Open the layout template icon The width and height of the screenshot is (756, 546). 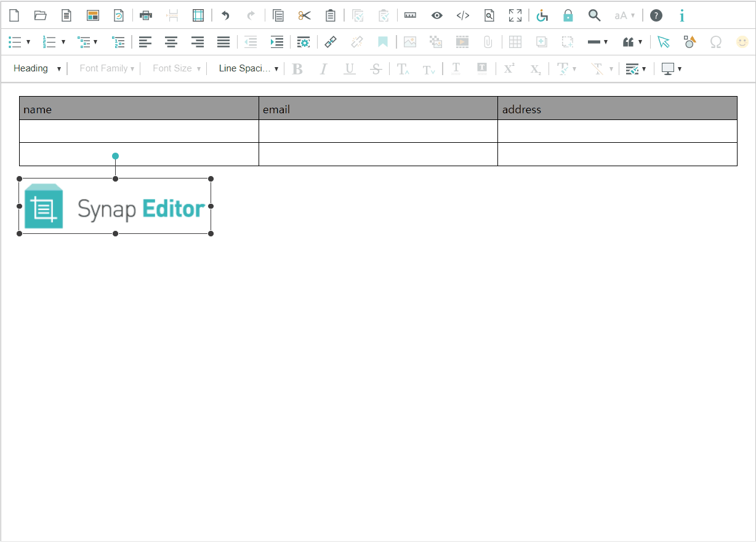(x=93, y=15)
